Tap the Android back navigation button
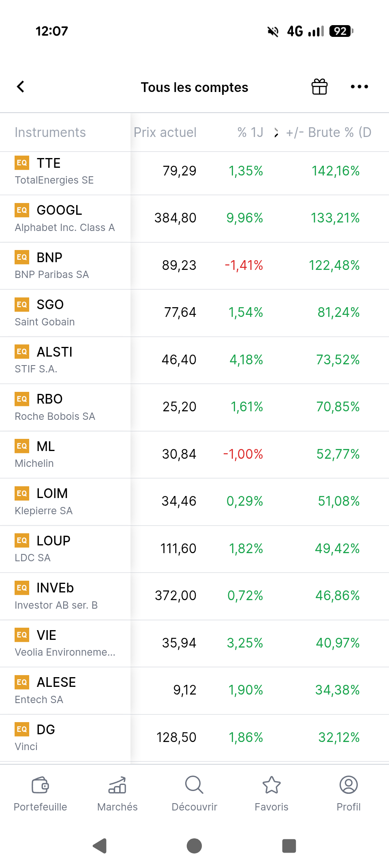Viewport: 389px width, 868px height. [x=100, y=846]
